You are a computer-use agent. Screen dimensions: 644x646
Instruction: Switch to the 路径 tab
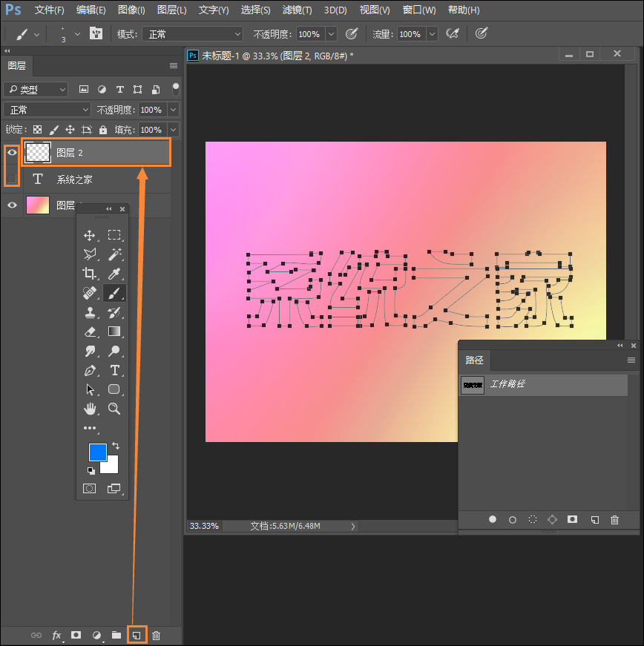[474, 360]
